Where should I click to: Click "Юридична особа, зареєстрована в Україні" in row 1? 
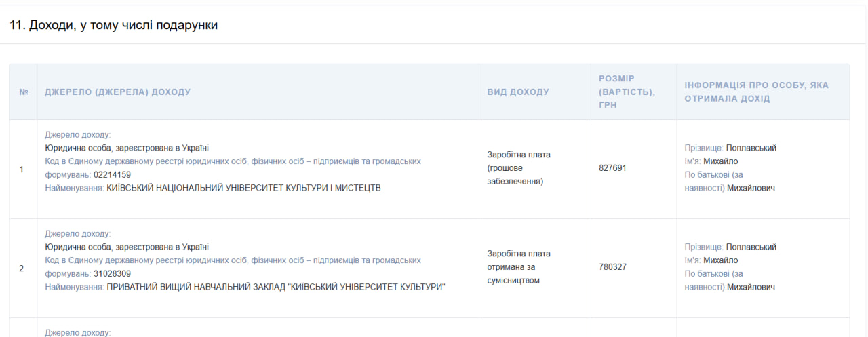pos(127,148)
